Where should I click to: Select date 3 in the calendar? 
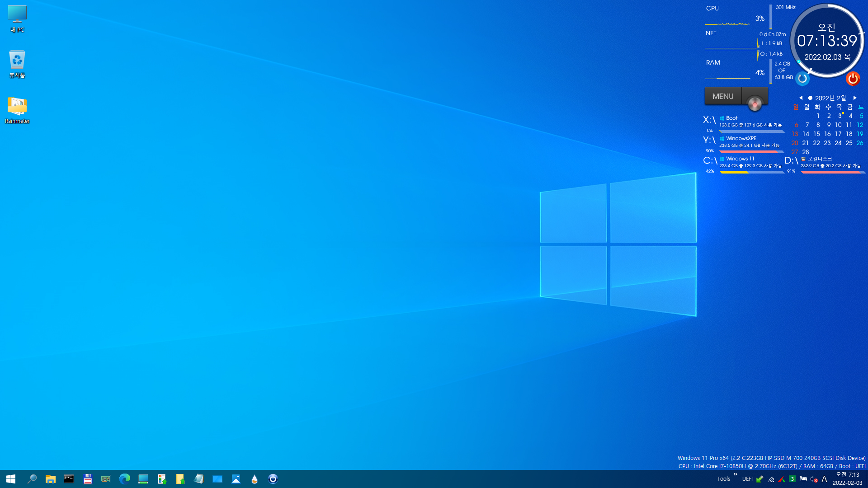pyautogui.click(x=840, y=116)
